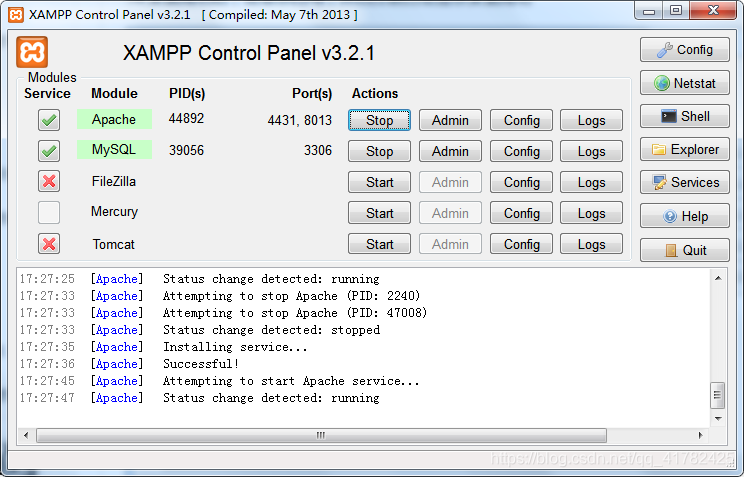Quit XAMPP with the Quit button
The height and width of the screenshot is (477, 744).
coord(684,250)
